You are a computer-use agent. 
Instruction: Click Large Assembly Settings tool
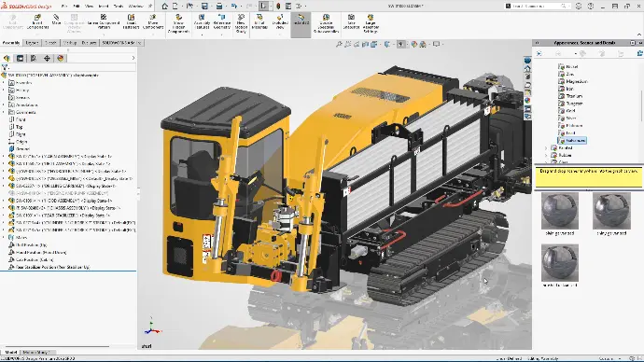point(371,23)
